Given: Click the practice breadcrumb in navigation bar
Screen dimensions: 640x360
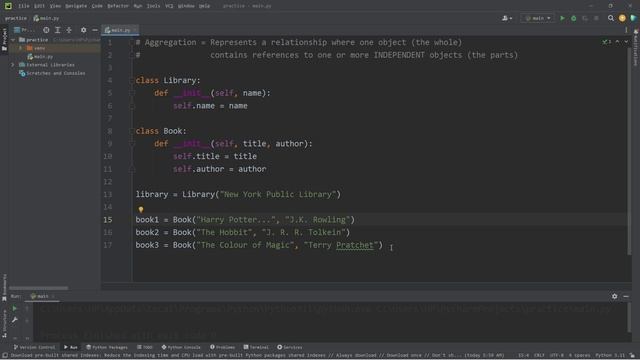Looking at the screenshot, I should (x=16, y=18).
